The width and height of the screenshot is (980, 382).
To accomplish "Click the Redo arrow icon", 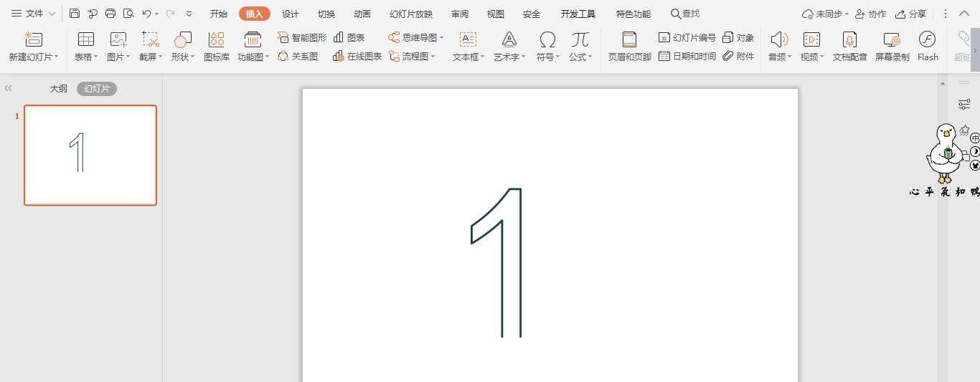I will [x=170, y=14].
